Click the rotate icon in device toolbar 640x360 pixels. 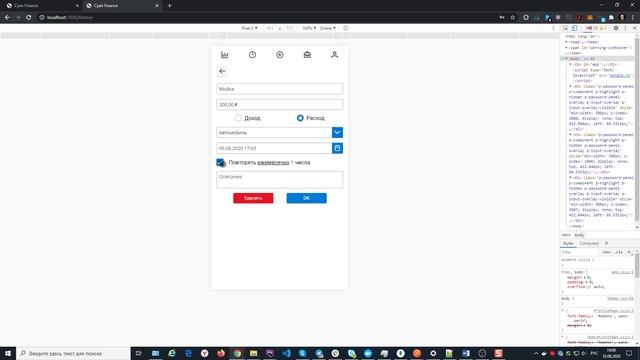point(345,28)
